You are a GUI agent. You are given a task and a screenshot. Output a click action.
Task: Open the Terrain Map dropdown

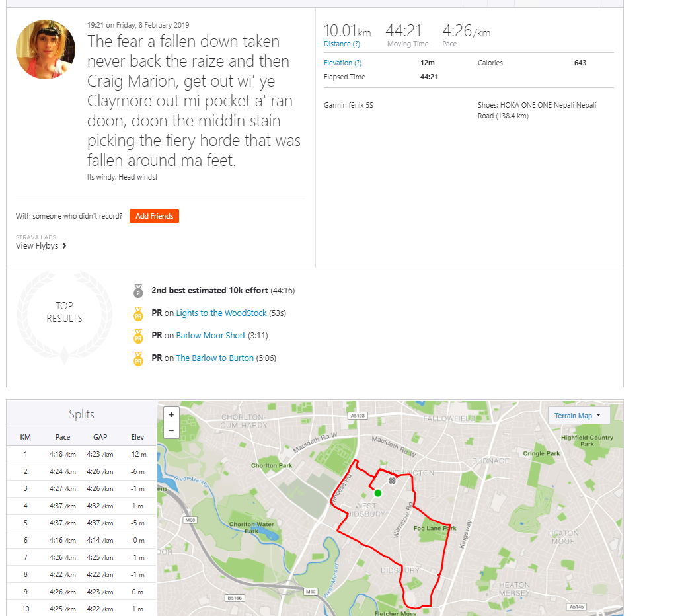pyautogui.click(x=578, y=416)
